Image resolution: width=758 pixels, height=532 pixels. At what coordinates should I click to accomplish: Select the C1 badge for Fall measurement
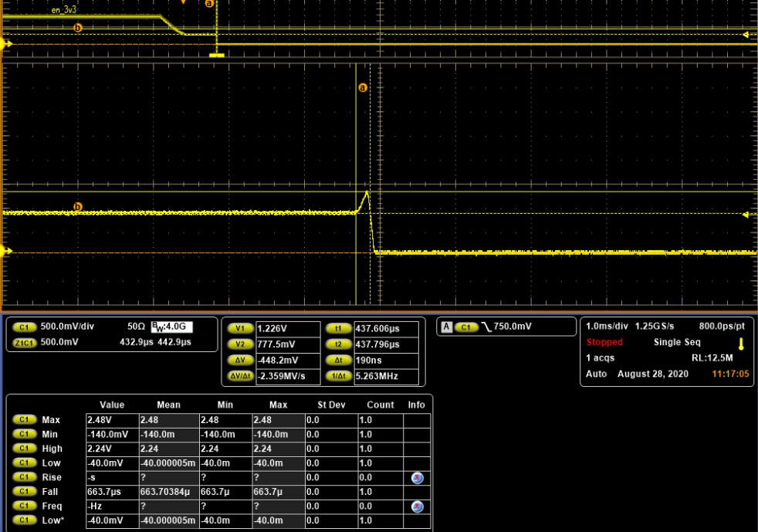click(x=25, y=492)
